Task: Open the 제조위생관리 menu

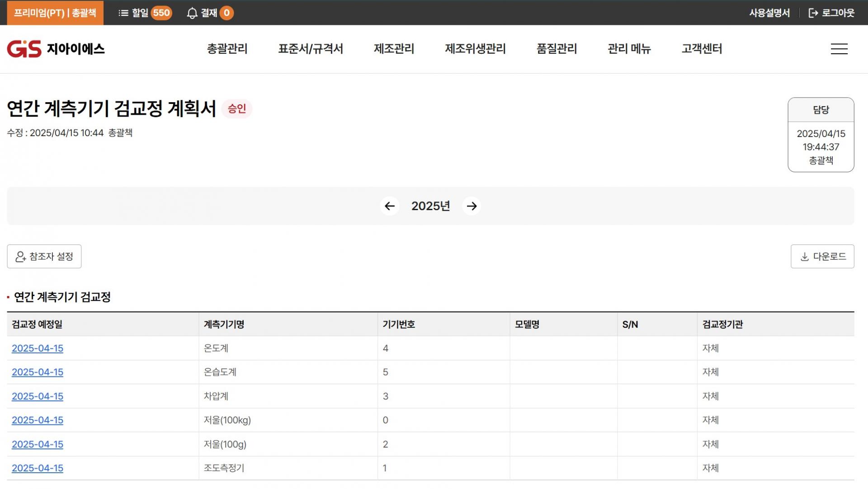Action: (475, 49)
